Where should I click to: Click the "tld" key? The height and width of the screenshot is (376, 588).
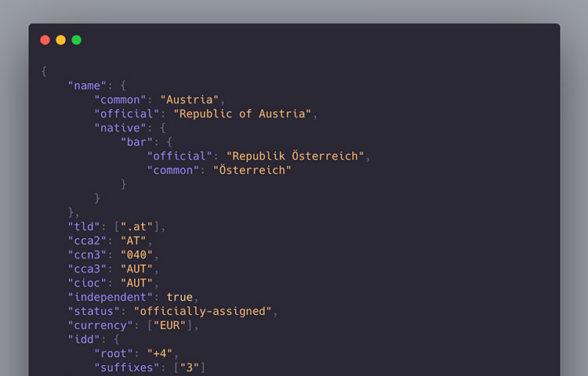[x=84, y=227]
